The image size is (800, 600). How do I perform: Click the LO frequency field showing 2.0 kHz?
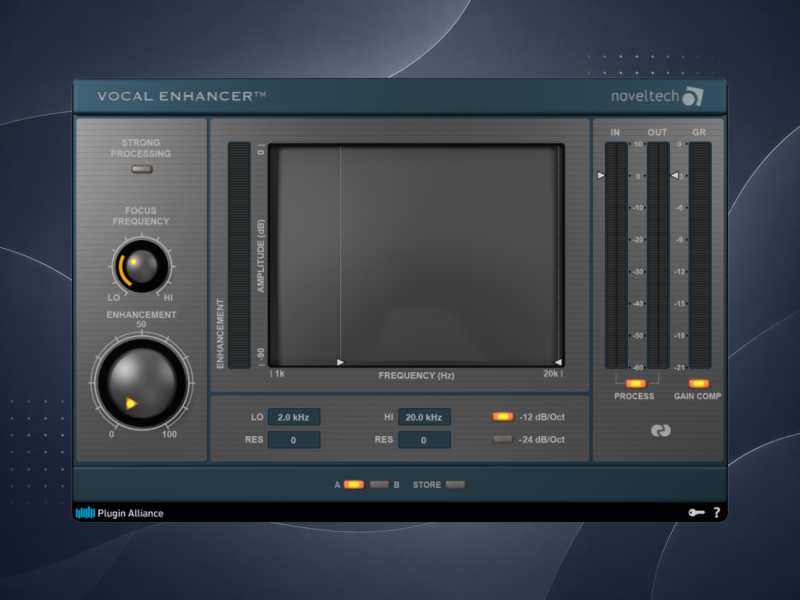(294, 417)
